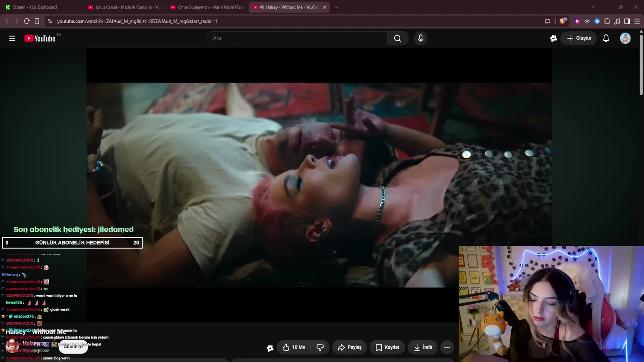
Task: Start voice search with the microphone icon
Action: (x=421, y=38)
